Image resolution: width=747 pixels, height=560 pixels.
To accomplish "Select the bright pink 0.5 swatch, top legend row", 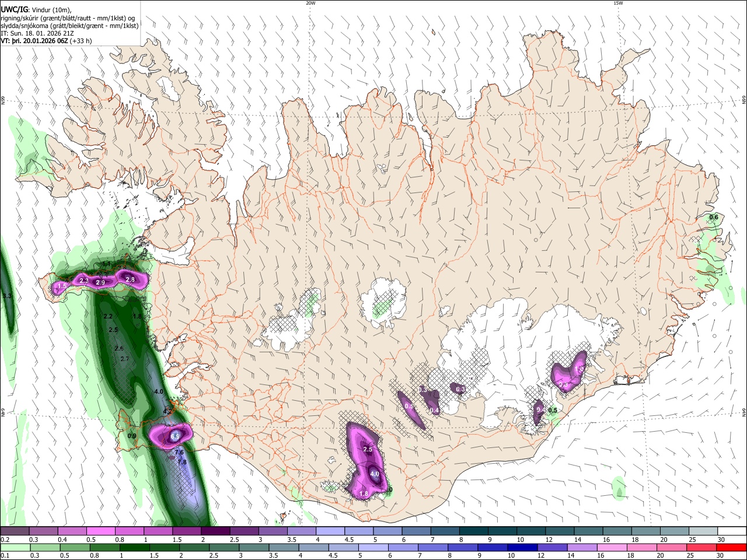I will pyautogui.click(x=100, y=531).
